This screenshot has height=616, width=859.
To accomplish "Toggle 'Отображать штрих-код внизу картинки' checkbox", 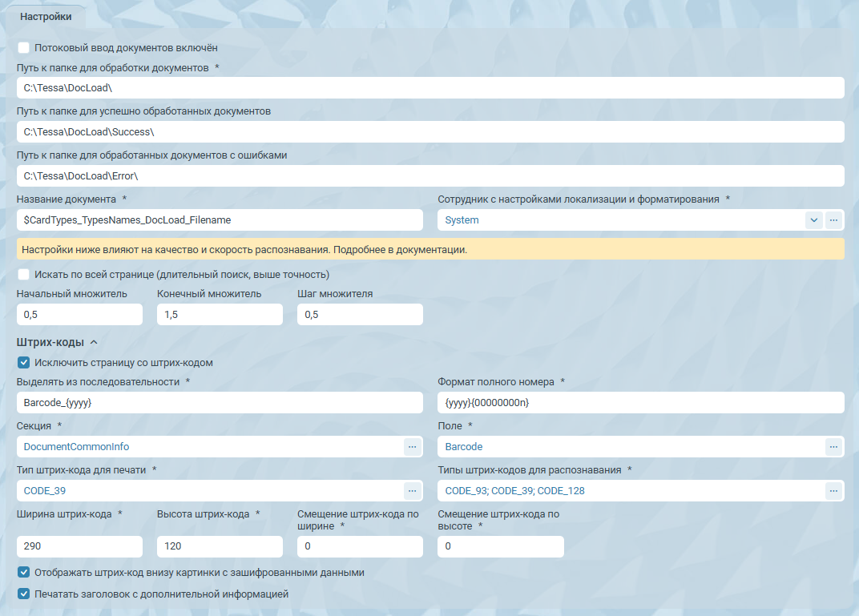I will click(x=24, y=573).
